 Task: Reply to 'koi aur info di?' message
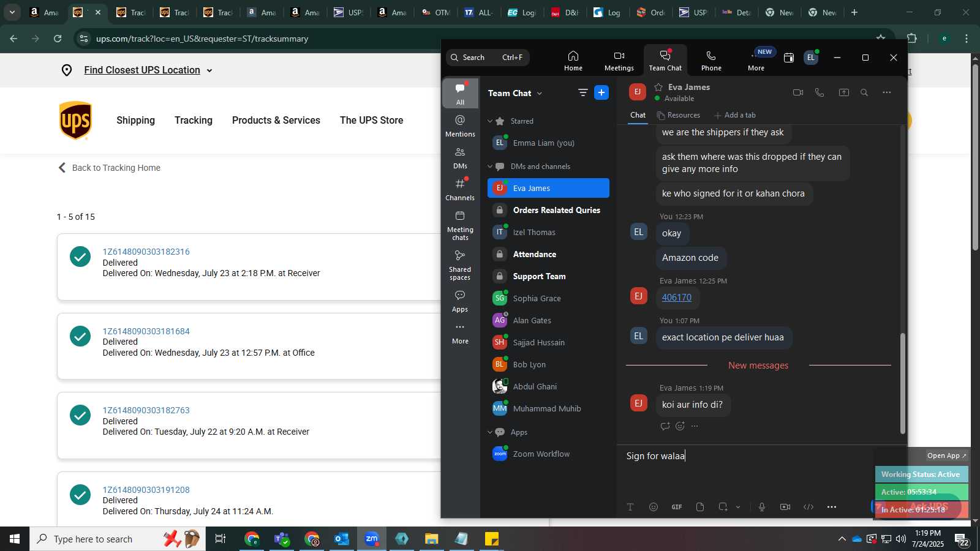click(665, 426)
